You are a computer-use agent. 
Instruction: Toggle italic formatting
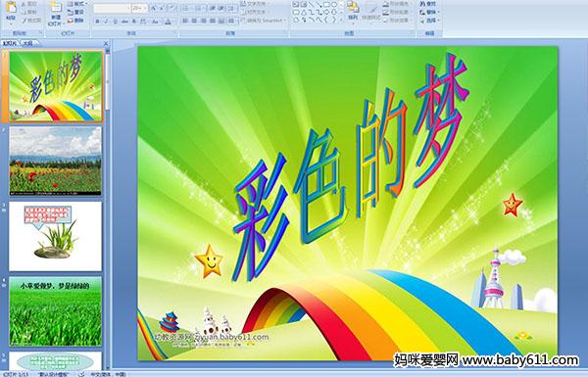[106, 22]
